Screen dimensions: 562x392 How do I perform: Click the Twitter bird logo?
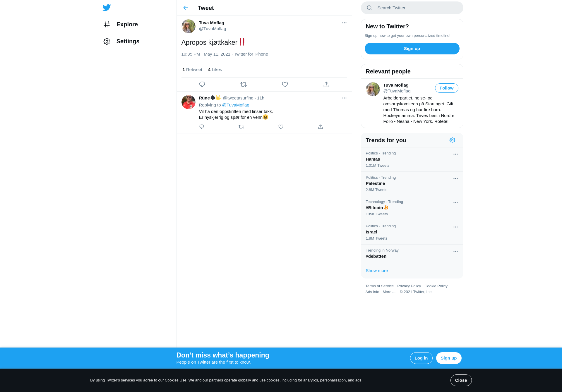[x=107, y=8]
